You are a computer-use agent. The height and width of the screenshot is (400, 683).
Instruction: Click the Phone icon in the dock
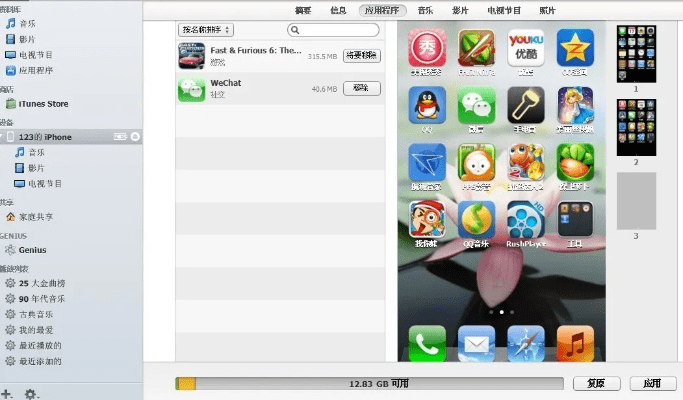tap(427, 344)
